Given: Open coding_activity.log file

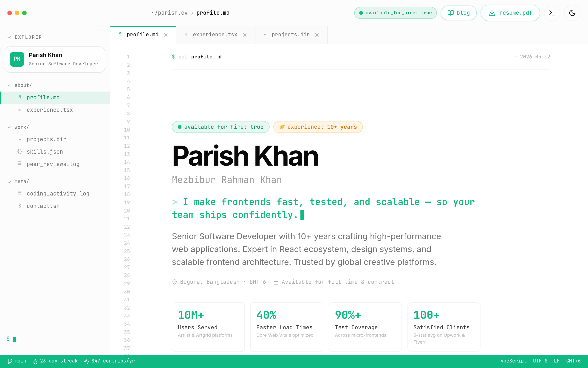Looking at the screenshot, I should 55,194.
